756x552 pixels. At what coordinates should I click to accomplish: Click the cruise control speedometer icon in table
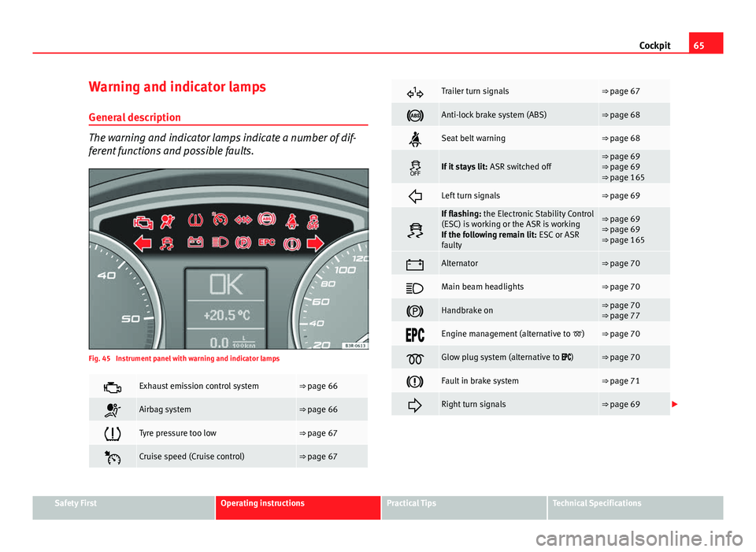coord(113,458)
